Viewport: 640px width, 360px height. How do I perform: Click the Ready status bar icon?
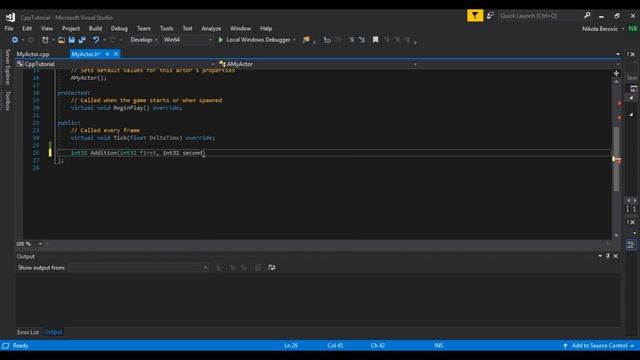click(x=6, y=346)
